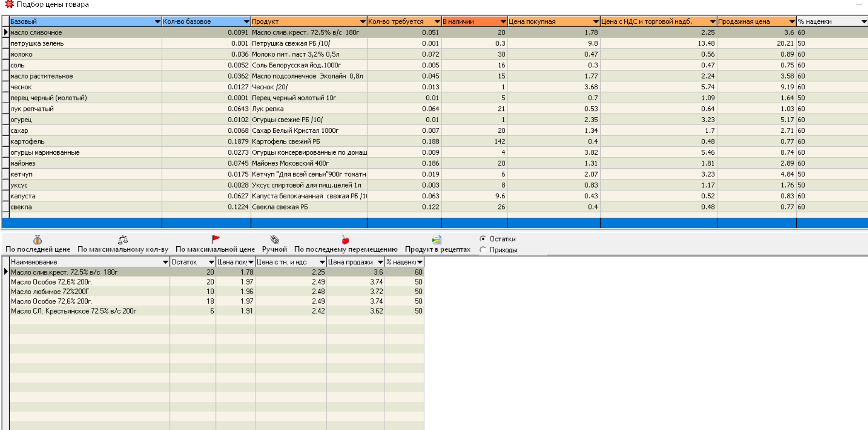This screenshot has height=430, width=868.
Task: Select the Приходы radio button
Action: point(483,250)
